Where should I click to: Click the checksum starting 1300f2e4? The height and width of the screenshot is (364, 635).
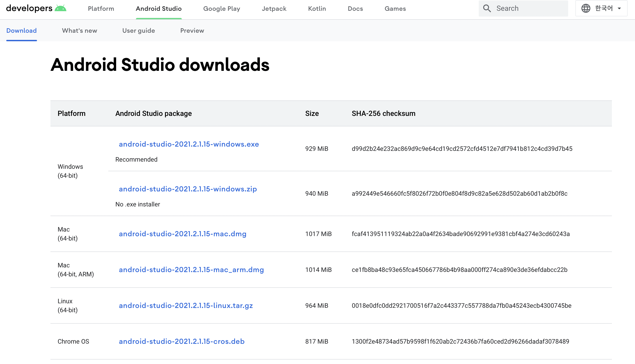click(460, 342)
